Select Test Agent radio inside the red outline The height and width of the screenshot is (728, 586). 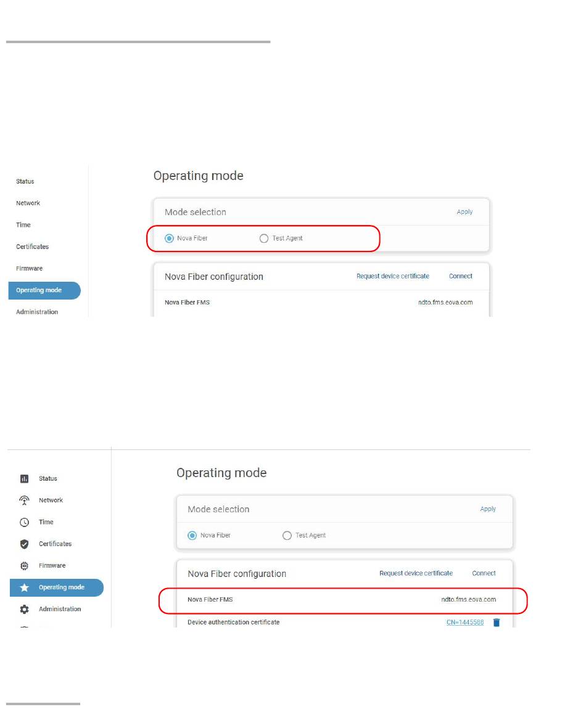(264, 238)
